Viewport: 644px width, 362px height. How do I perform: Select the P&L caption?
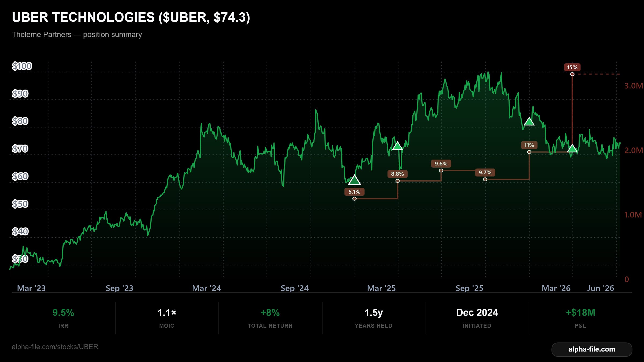tap(580, 326)
